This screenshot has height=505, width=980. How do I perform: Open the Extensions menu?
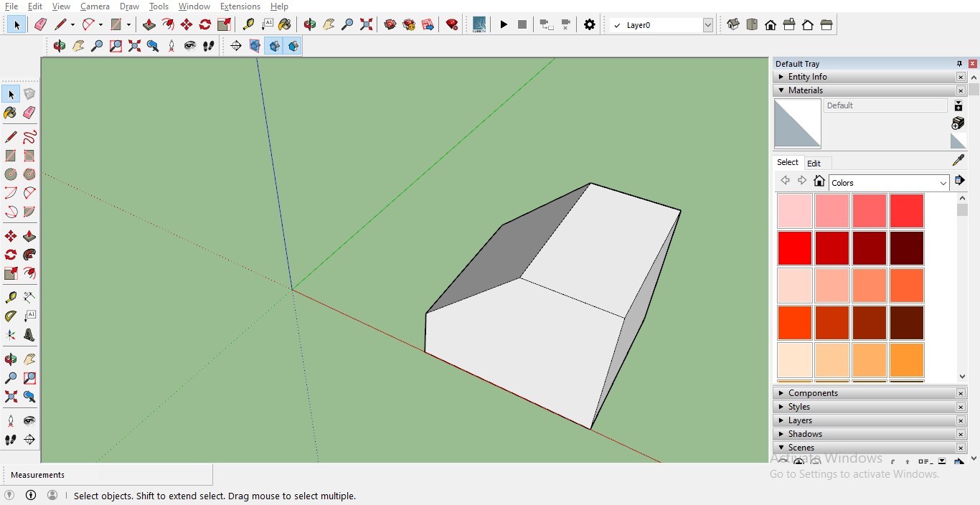coord(240,6)
